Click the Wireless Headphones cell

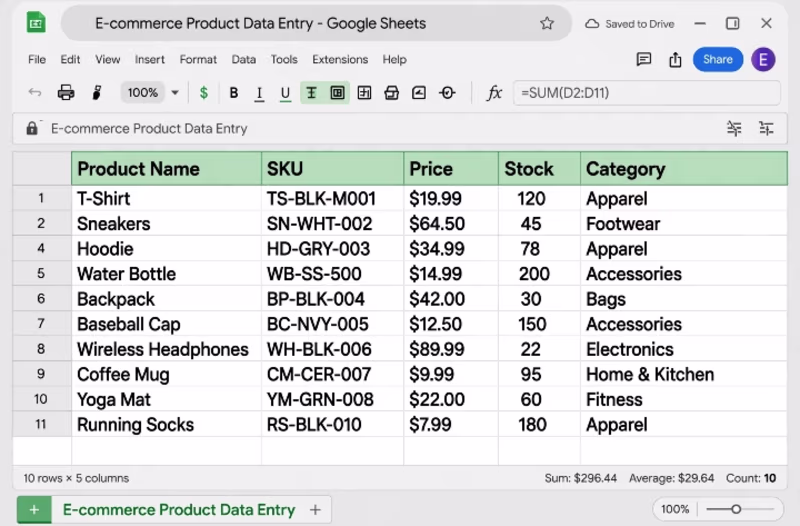pos(166,349)
